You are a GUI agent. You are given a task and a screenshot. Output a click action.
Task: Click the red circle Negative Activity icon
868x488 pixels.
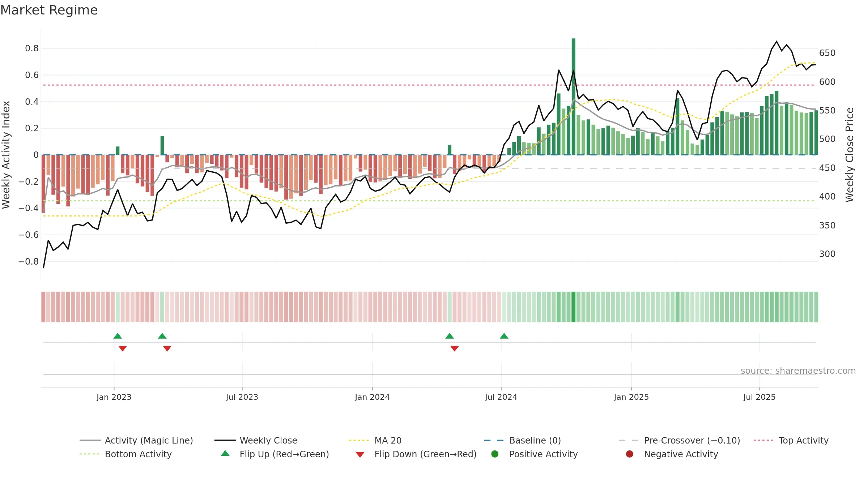[x=630, y=454]
